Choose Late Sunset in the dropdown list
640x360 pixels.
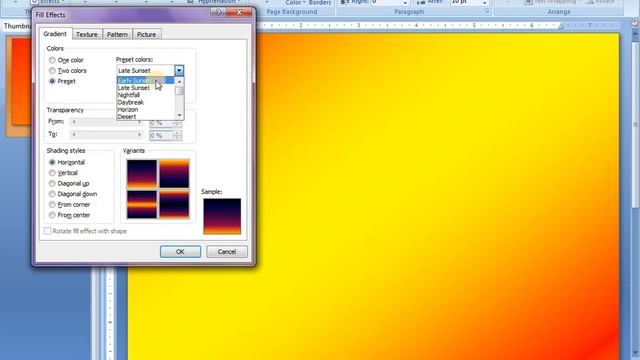[145, 88]
